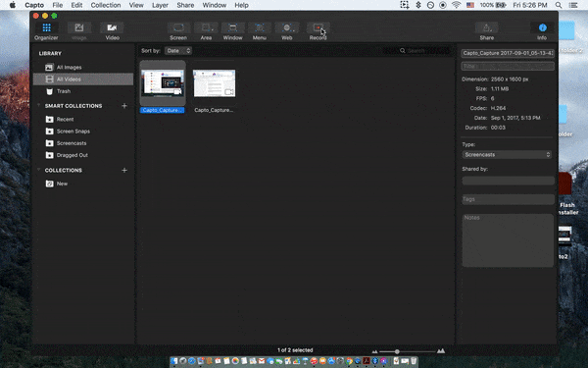Open the Type Screencasts dropdown

tap(507, 155)
